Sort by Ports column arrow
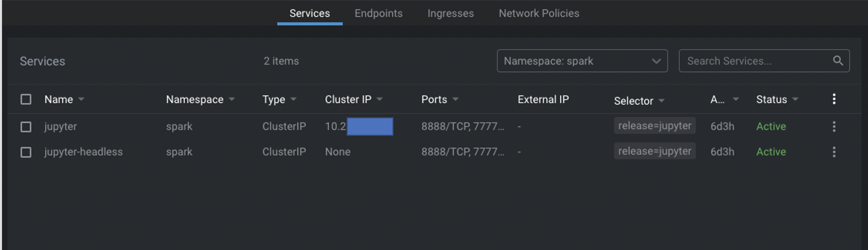Viewport: 868px width, 250px height. coord(455,100)
